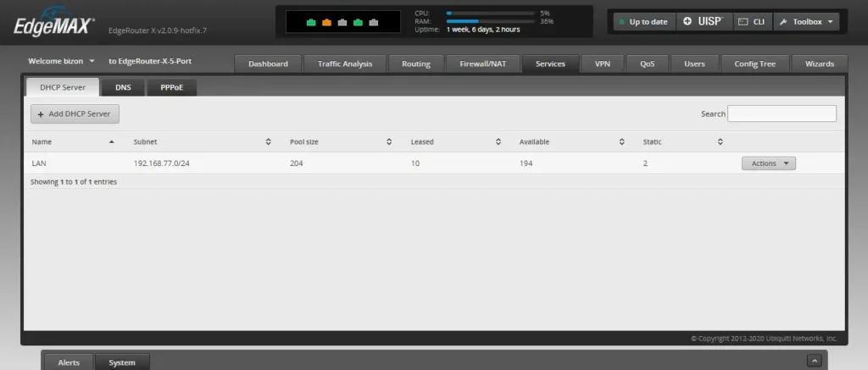Click the uptime text 1 week, 6 days
The image size is (868, 370).
[483, 30]
